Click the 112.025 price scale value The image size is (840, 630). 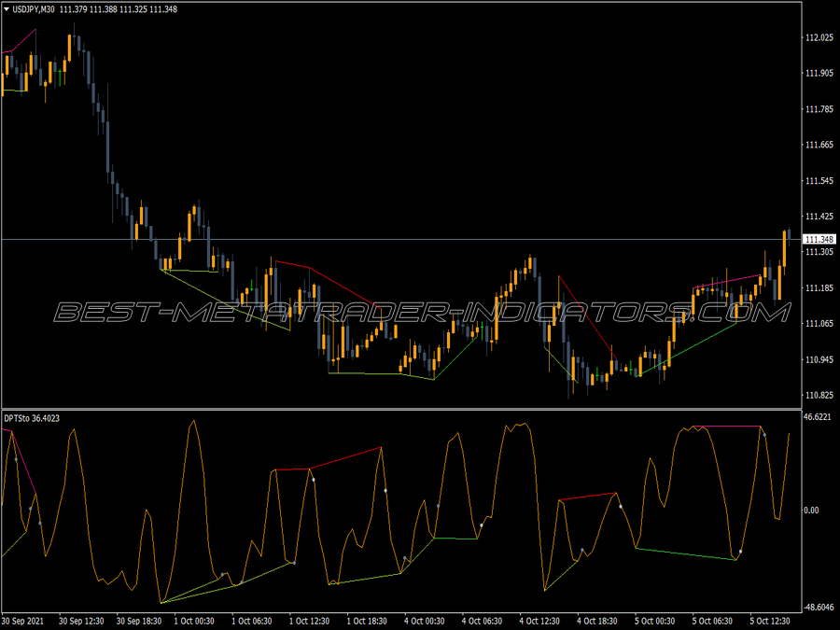click(819, 37)
